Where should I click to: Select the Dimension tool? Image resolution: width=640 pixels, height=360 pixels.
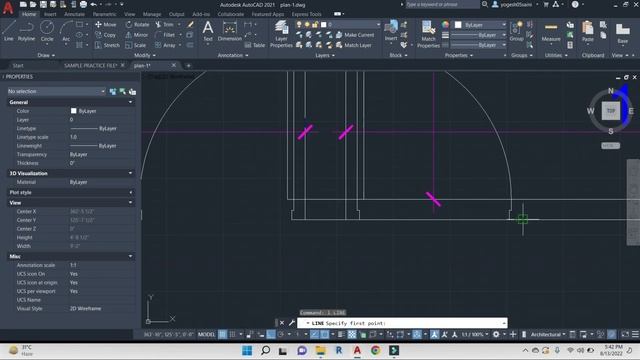point(229,31)
